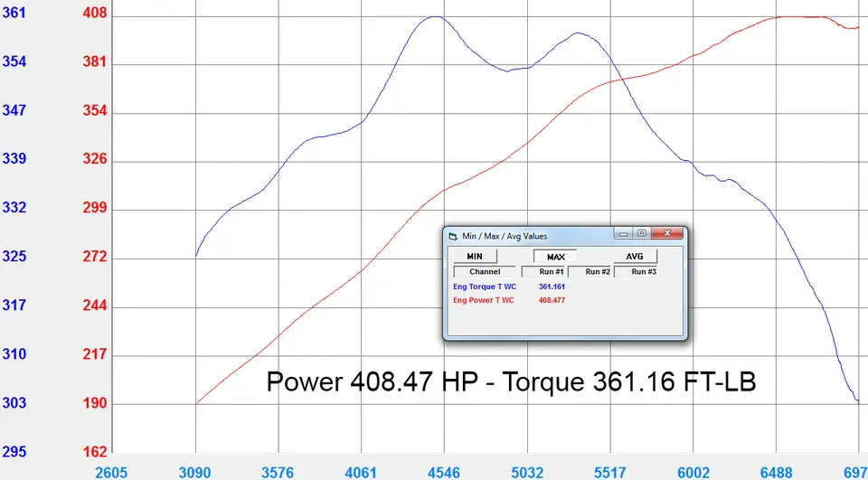Click the Power 408.47 HP caption text
Screen dimensions: 868x480
tap(372, 382)
